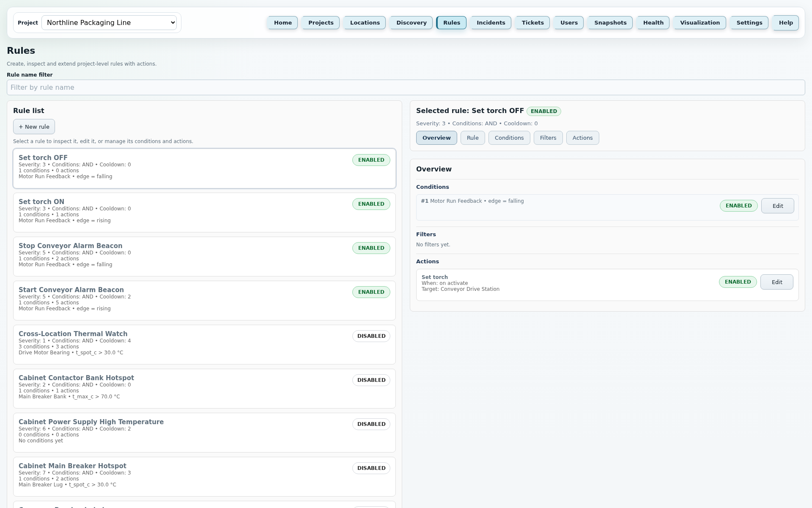Focus the rule name filter field
This screenshot has height=508, width=812.
tap(406, 88)
